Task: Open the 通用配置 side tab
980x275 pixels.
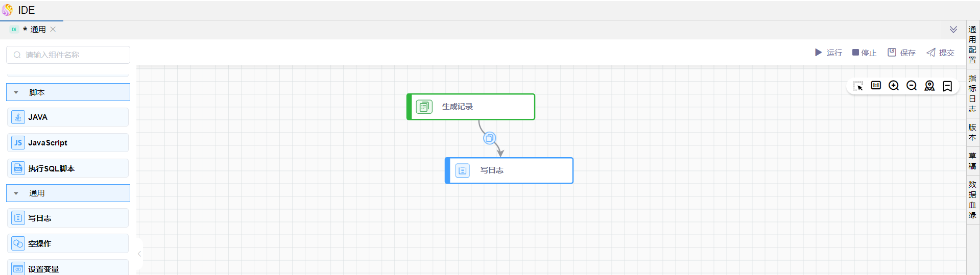Action: (972, 44)
